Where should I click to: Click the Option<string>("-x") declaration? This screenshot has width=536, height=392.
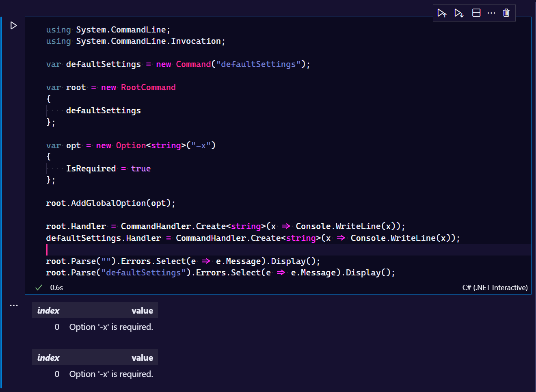(x=166, y=145)
